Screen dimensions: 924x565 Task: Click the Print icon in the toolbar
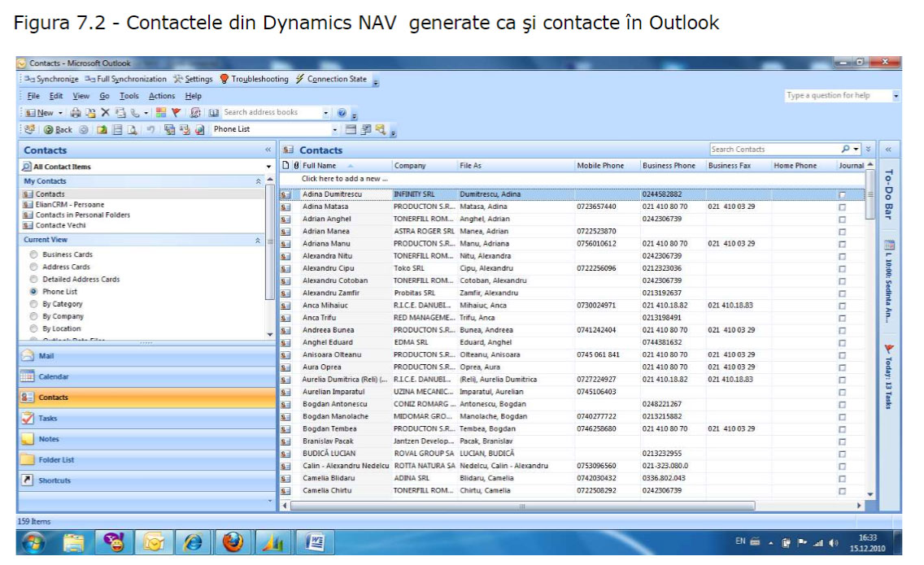point(76,113)
